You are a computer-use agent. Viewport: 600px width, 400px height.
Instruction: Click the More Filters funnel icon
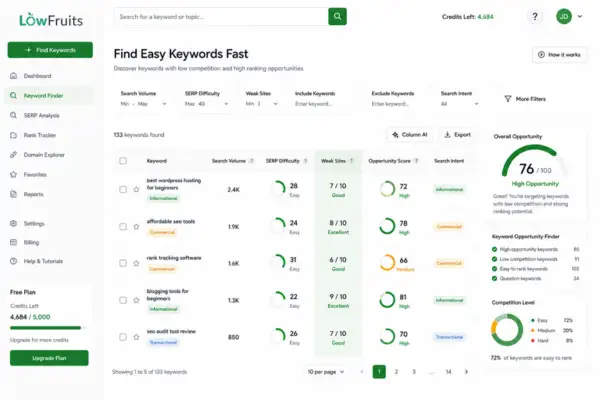pos(508,99)
